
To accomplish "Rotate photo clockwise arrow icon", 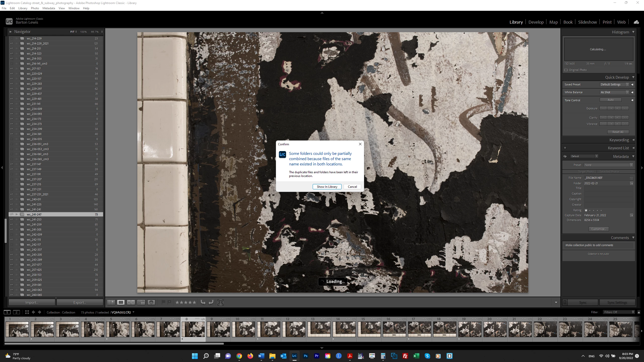I will click(x=211, y=302).
